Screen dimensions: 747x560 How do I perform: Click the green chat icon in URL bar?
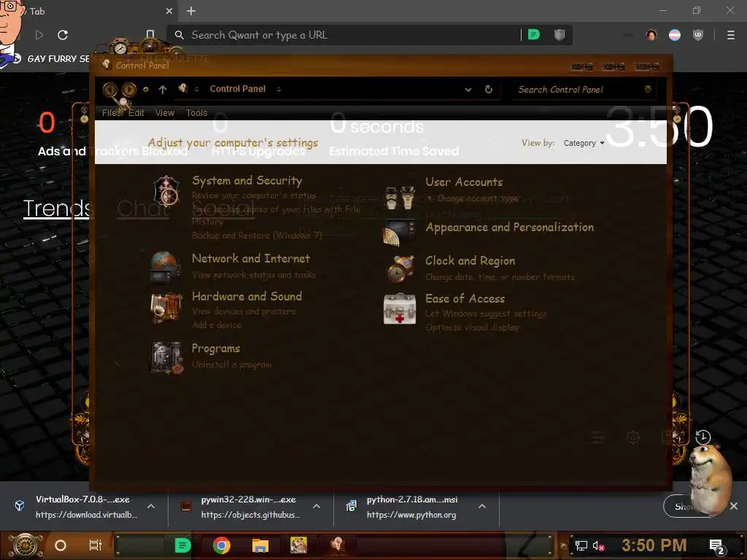point(533,35)
